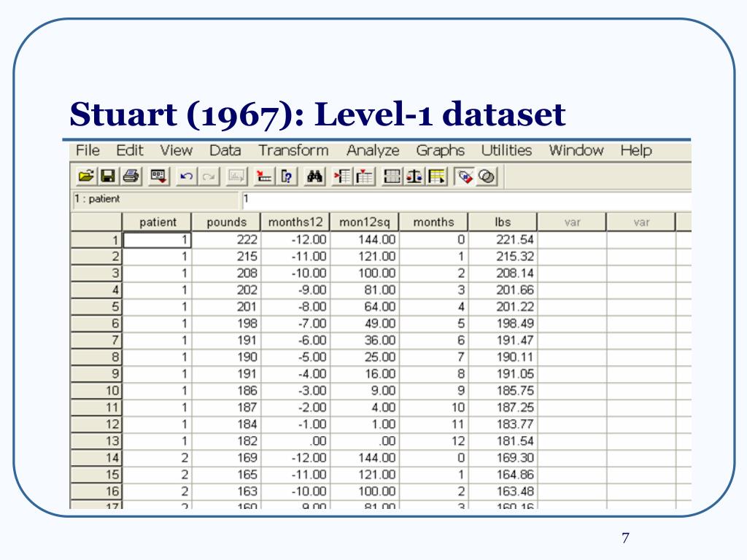Select the pounds column header
This screenshot has height=560, width=747.
(226, 222)
